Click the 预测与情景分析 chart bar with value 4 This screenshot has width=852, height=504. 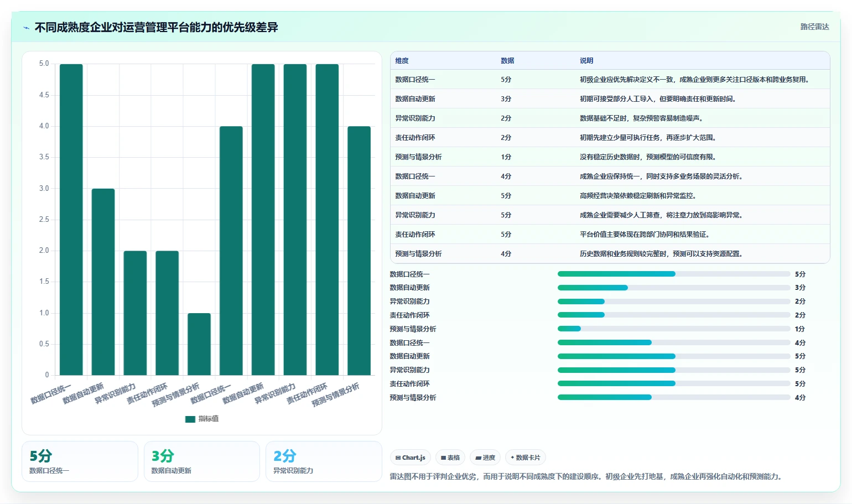tap(359, 251)
